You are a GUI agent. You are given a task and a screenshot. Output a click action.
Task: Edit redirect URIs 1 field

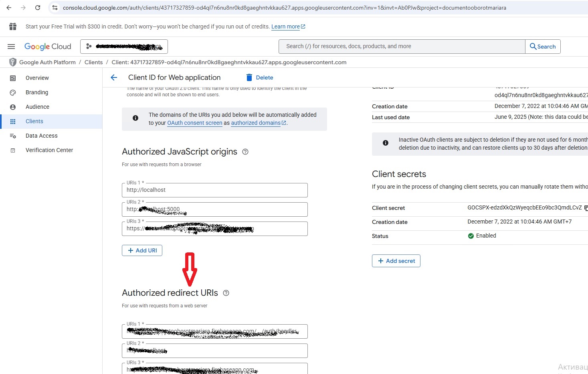click(215, 331)
